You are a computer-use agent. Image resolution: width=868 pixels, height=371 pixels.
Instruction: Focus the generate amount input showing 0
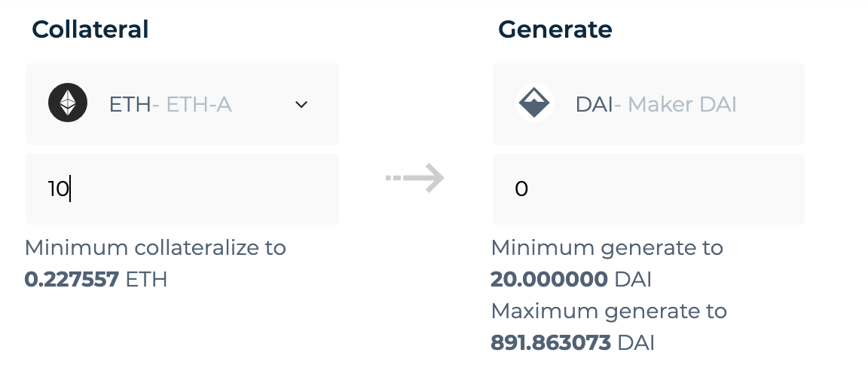(648, 189)
